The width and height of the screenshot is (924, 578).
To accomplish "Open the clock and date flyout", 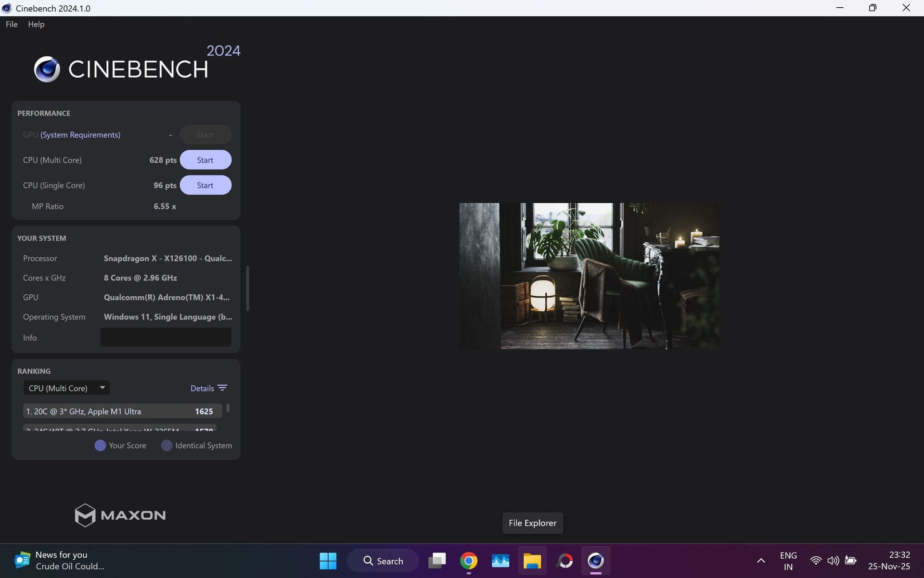I will coord(889,561).
